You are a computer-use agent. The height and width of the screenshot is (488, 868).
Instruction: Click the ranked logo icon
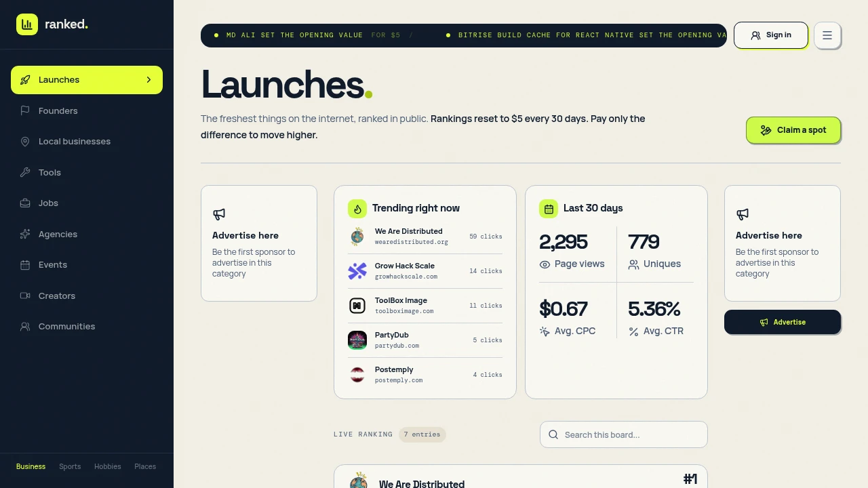(27, 24)
